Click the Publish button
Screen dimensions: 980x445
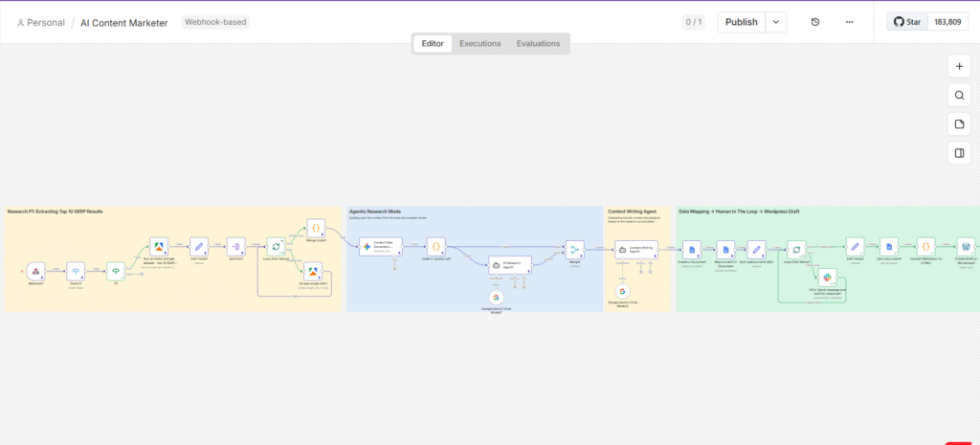point(742,22)
